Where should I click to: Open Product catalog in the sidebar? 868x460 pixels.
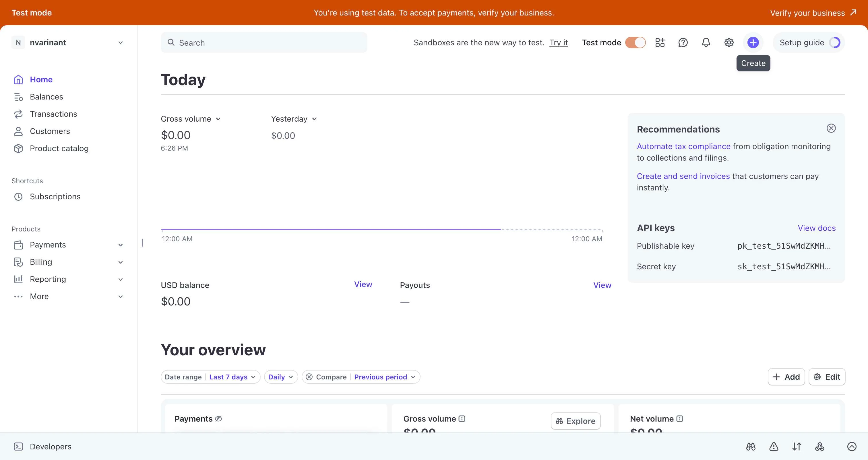59,149
